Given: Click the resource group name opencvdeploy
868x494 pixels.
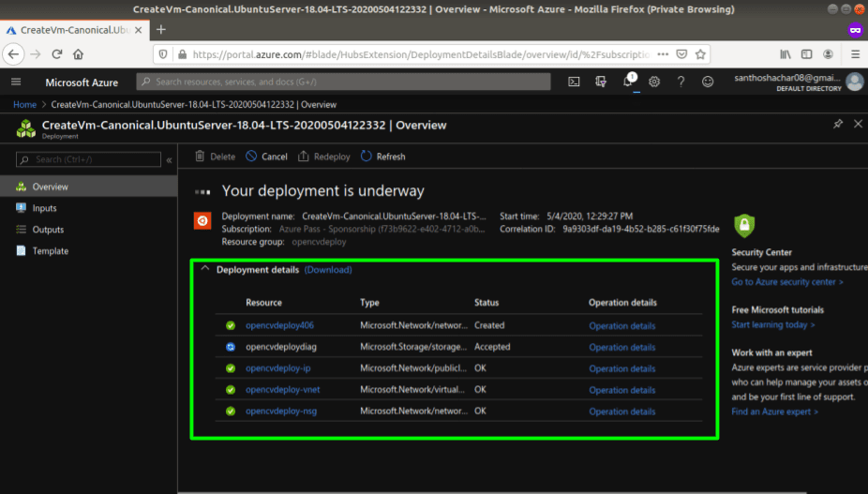Looking at the screenshot, I should pos(319,242).
